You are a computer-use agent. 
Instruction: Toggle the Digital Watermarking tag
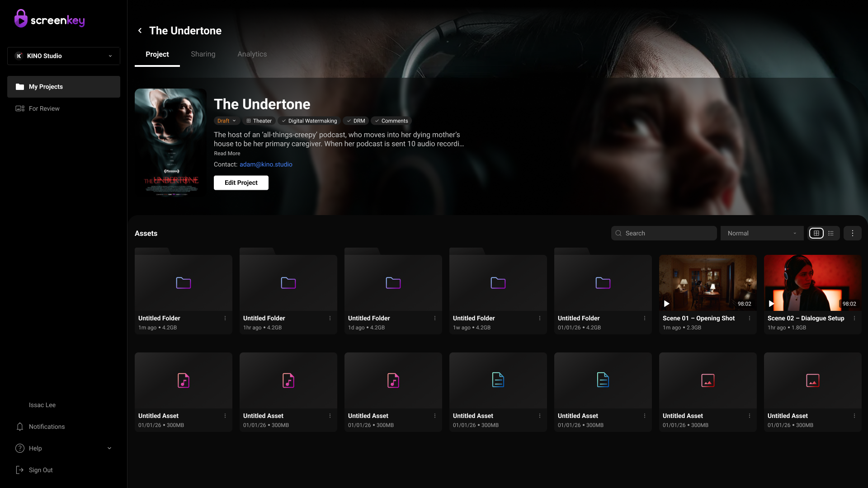tap(309, 121)
